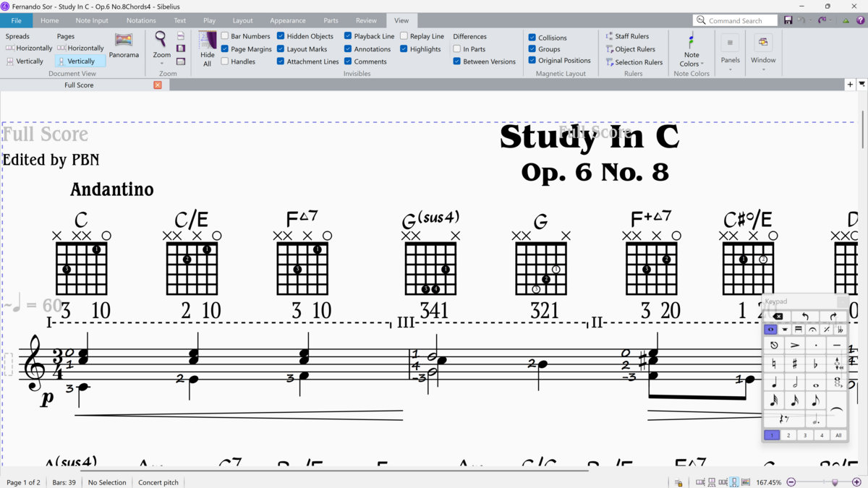Disable Collisions in Magnetic Layout
Image resolution: width=868 pixels, height=488 pixels.
[x=532, y=38]
